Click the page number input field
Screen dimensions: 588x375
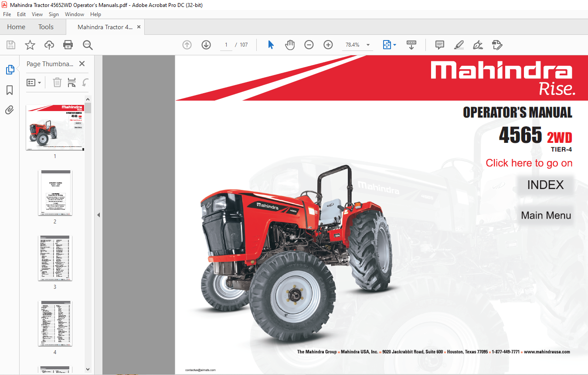click(226, 45)
